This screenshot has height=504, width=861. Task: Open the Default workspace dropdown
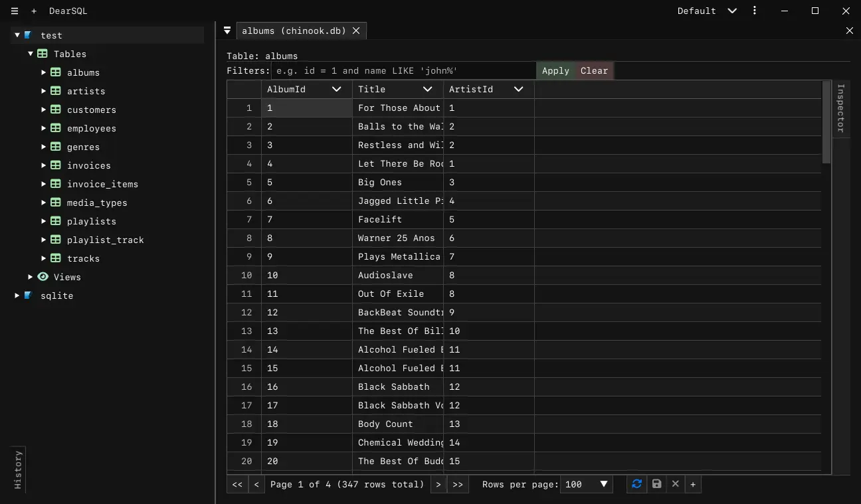coord(707,11)
